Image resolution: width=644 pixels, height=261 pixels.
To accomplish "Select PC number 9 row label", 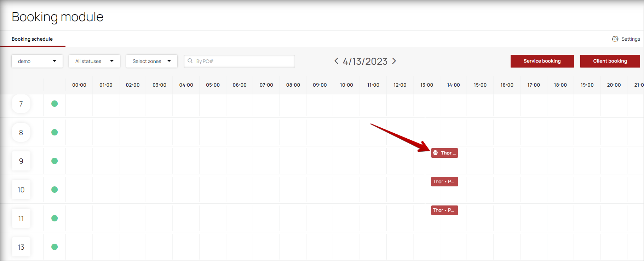I will click(21, 161).
